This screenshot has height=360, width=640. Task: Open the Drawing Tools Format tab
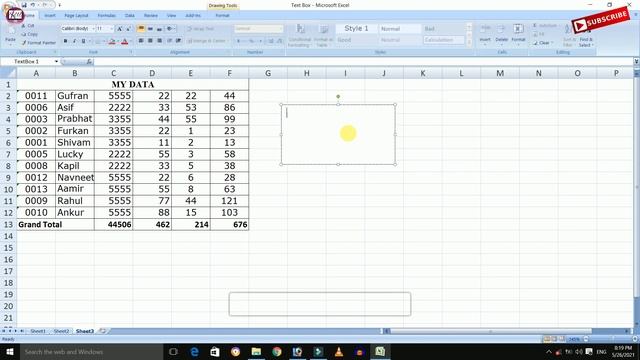click(x=222, y=16)
